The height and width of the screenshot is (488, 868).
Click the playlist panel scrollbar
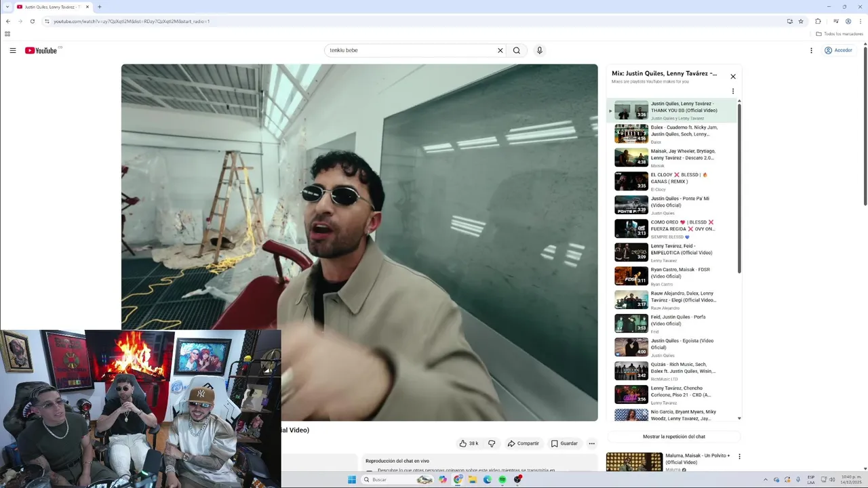tap(739, 187)
